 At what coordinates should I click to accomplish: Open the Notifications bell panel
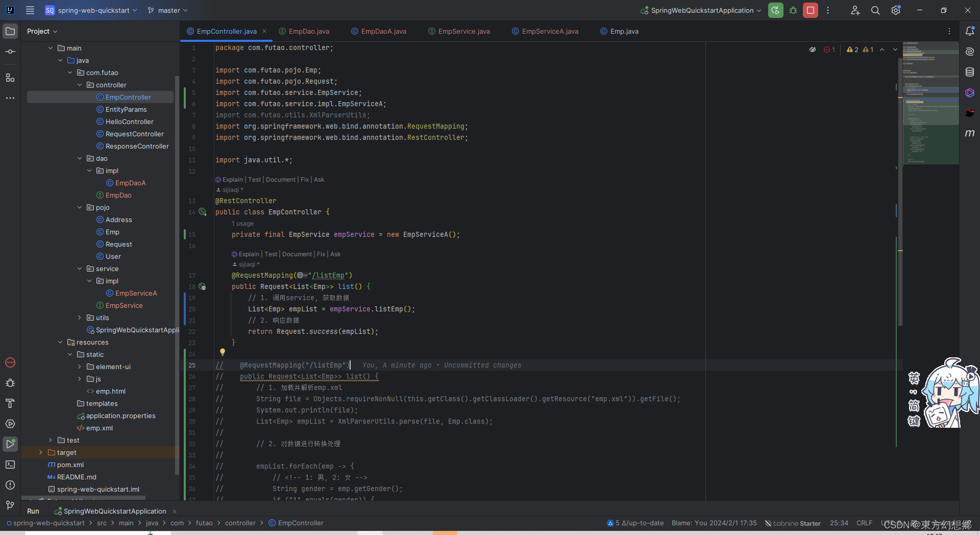tap(970, 31)
